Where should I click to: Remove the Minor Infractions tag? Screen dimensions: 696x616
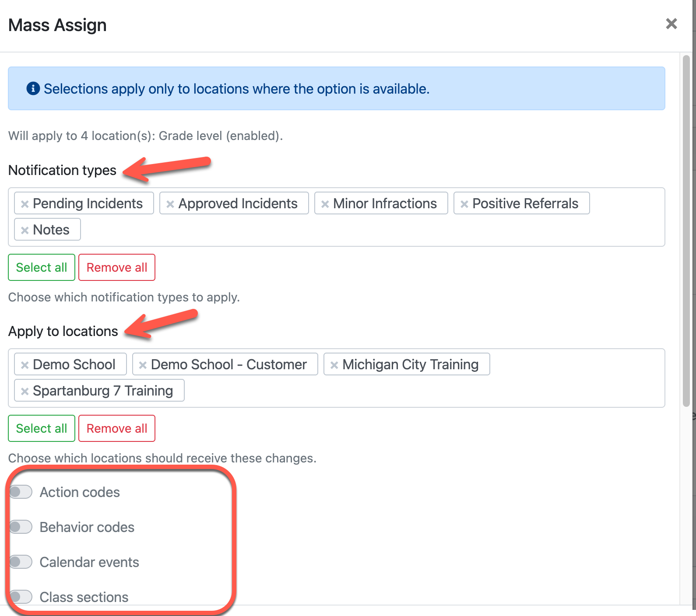click(325, 204)
